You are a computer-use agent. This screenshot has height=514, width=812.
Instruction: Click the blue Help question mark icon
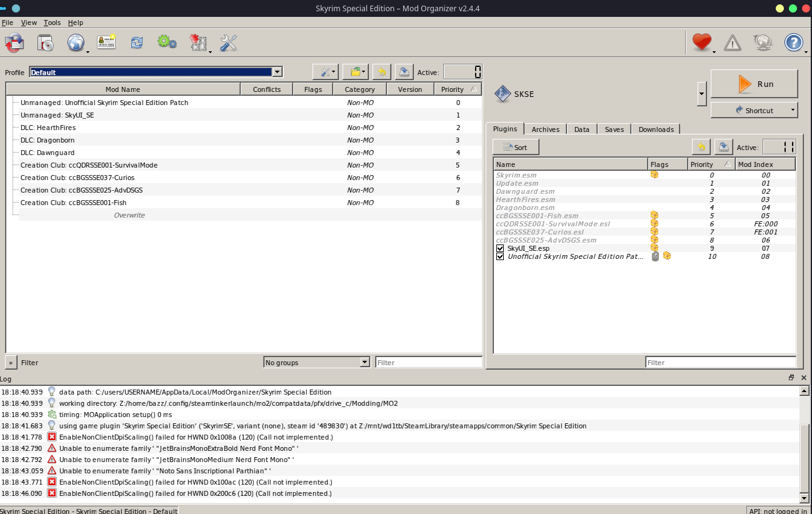[793, 43]
